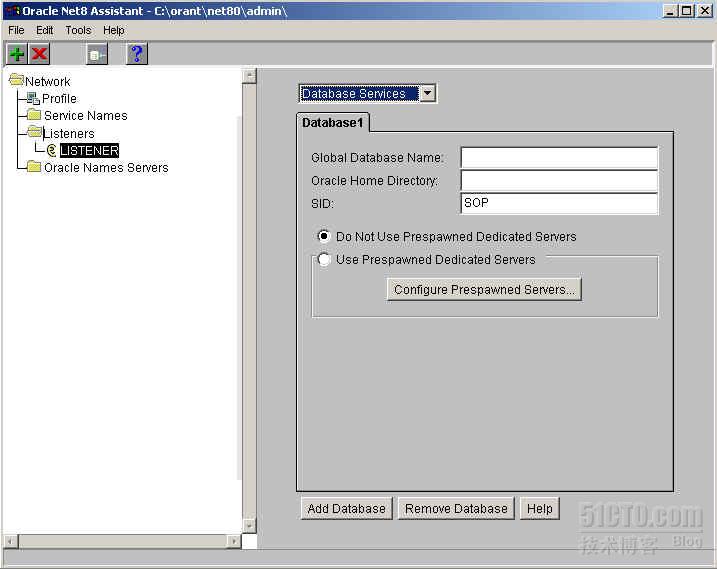This screenshot has height=569, width=717.
Task: Open the Help menu
Action: pos(113,30)
